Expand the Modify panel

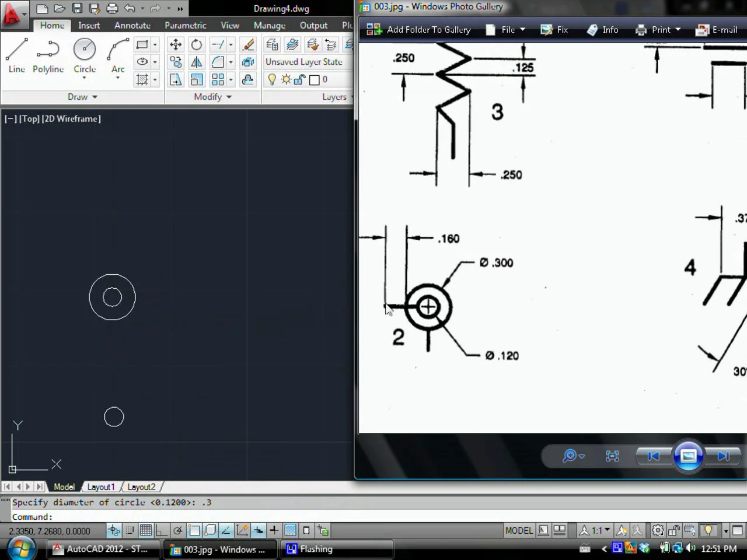tap(213, 97)
